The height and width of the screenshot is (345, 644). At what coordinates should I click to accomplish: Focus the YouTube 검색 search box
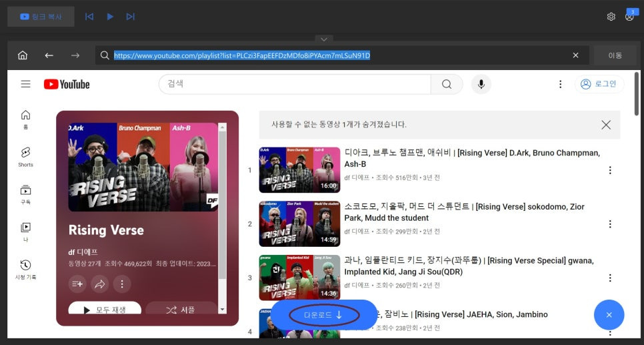(x=295, y=84)
